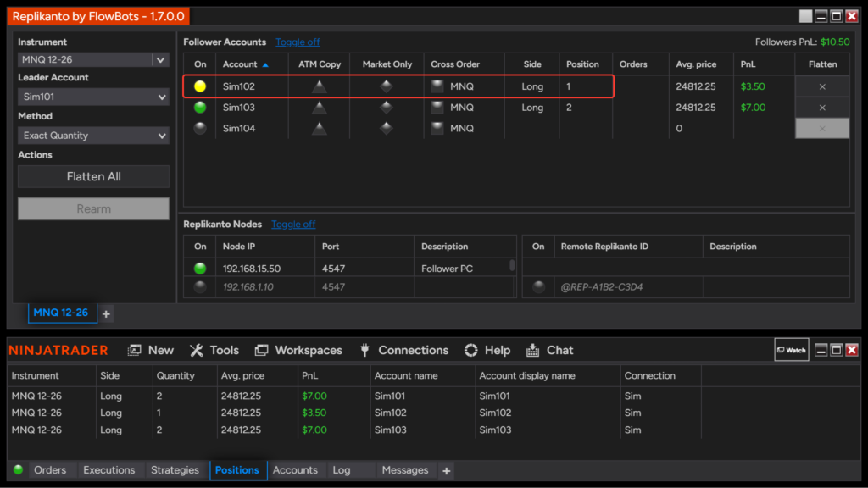This screenshot has width=868, height=488.
Task: Enable the Sim104 follower account indicator
Action: (200, 129)
